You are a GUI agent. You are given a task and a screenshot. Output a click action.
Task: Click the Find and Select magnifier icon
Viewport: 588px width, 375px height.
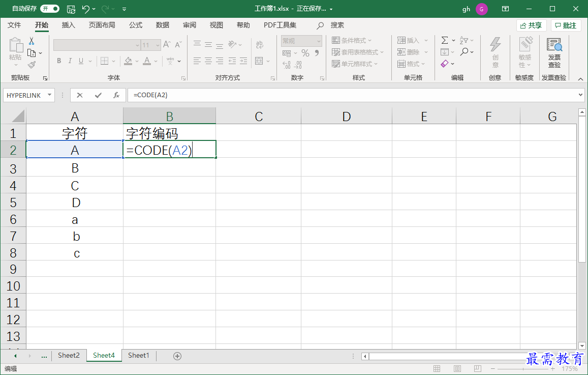click(x=464, y=52)
